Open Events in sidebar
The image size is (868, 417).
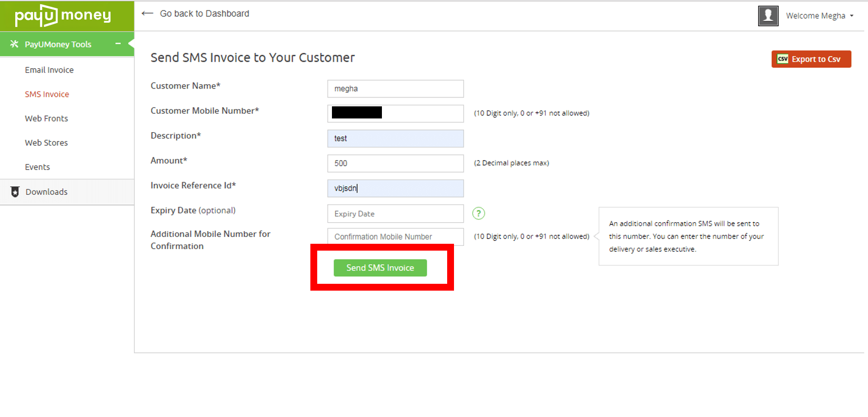click(x=37, y=167)
